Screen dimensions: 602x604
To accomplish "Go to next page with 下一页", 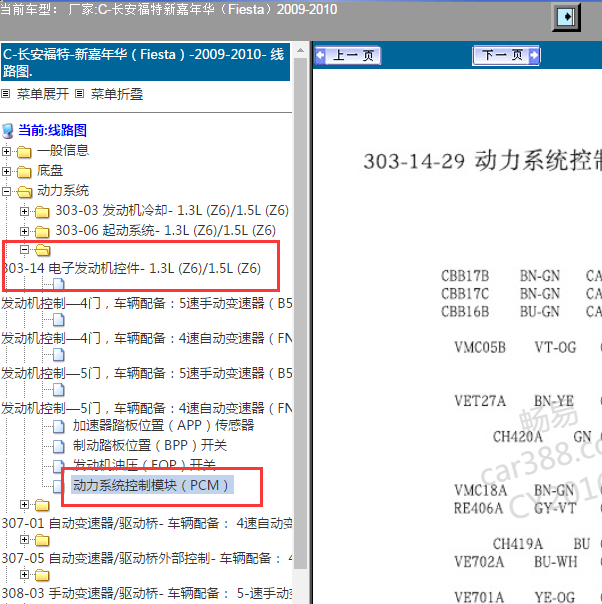I will (x=506, y=55).
